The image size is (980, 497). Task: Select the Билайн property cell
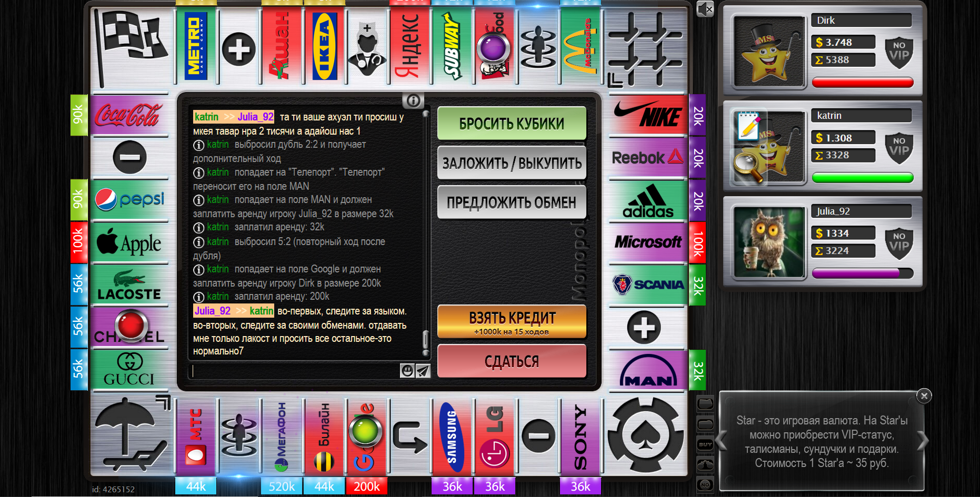point(324,438)
